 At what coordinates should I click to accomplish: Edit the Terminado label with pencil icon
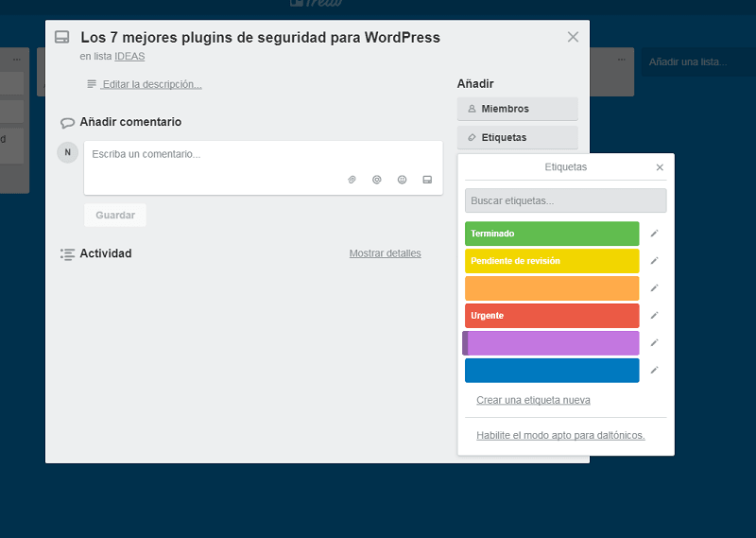(x=654, y=234)
